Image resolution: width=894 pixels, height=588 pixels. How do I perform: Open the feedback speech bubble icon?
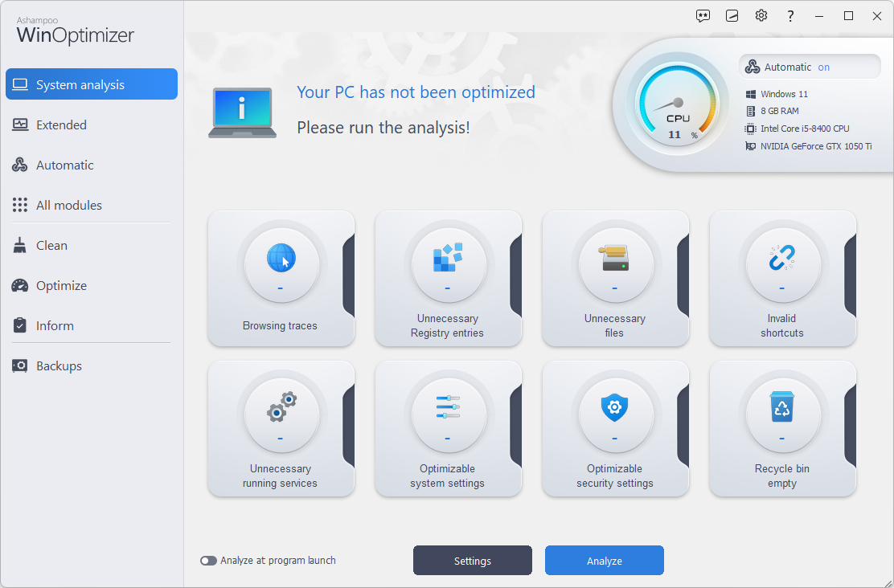click(703, 16)
